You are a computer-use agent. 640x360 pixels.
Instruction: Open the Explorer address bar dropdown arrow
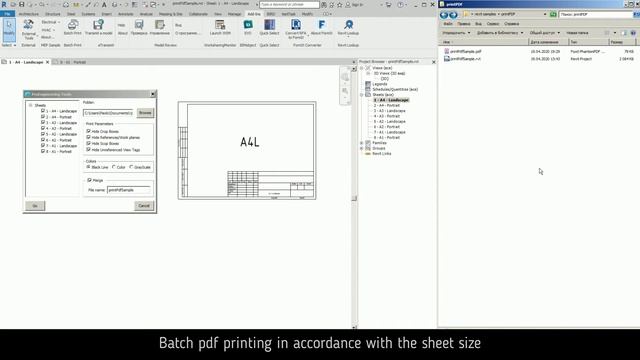click(x=545, y=14)
